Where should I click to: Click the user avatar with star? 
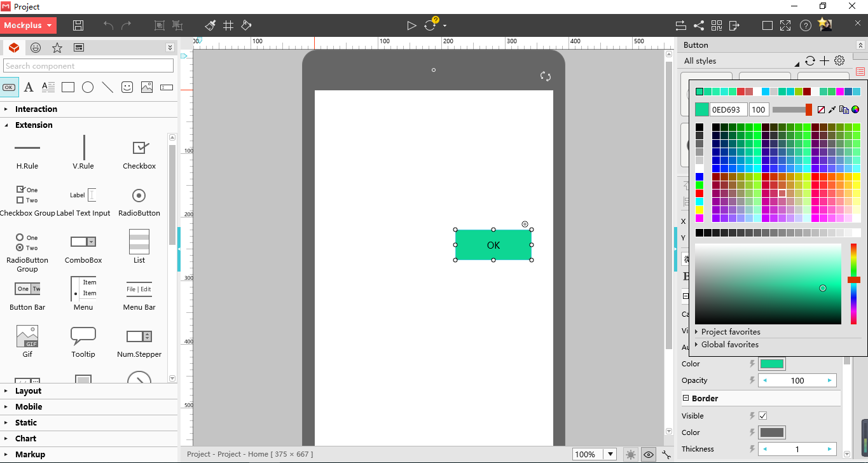coord(825,25)
